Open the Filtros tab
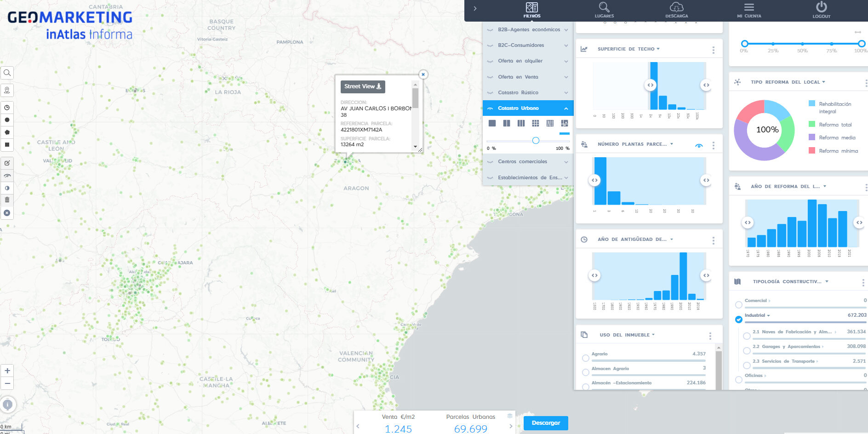This screenshot has width=868, height=434. [x=531, y=10]
